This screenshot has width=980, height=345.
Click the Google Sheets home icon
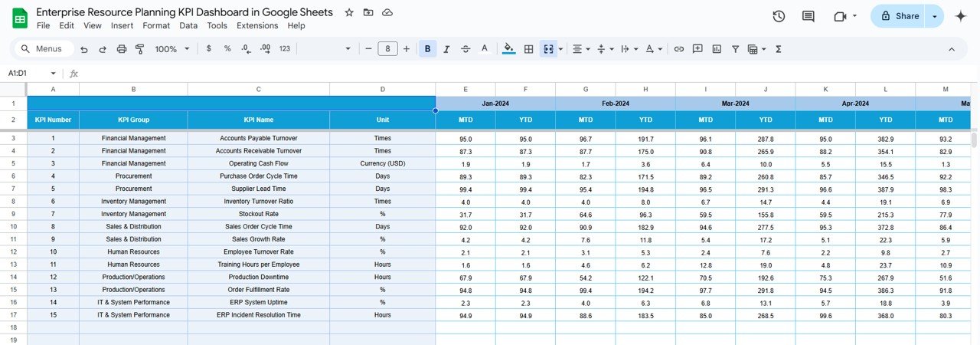pos(20,18)
